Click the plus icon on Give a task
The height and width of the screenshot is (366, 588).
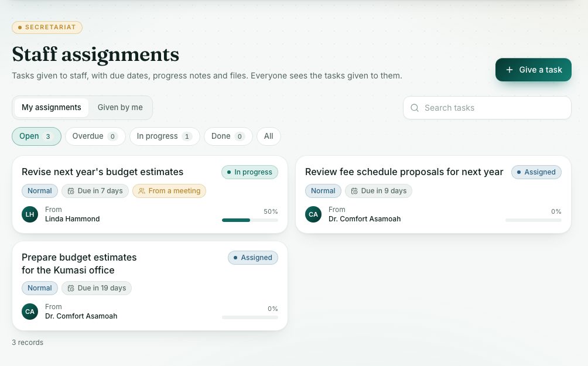point(510,70)
